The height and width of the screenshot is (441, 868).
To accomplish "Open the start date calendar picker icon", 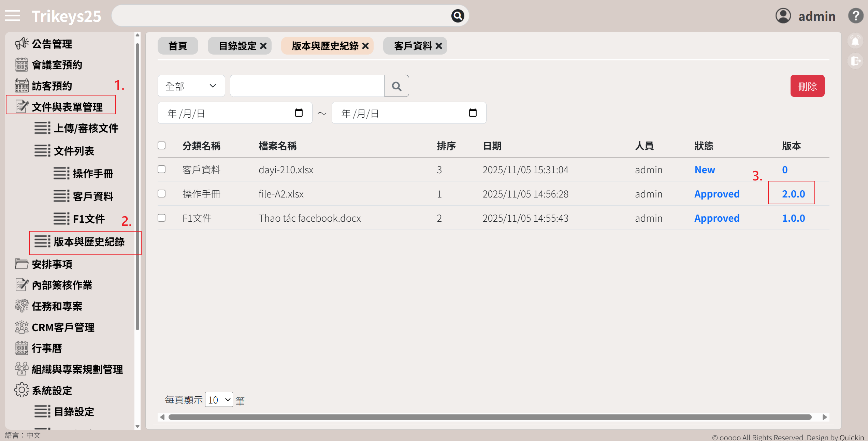I will [299, 113].
